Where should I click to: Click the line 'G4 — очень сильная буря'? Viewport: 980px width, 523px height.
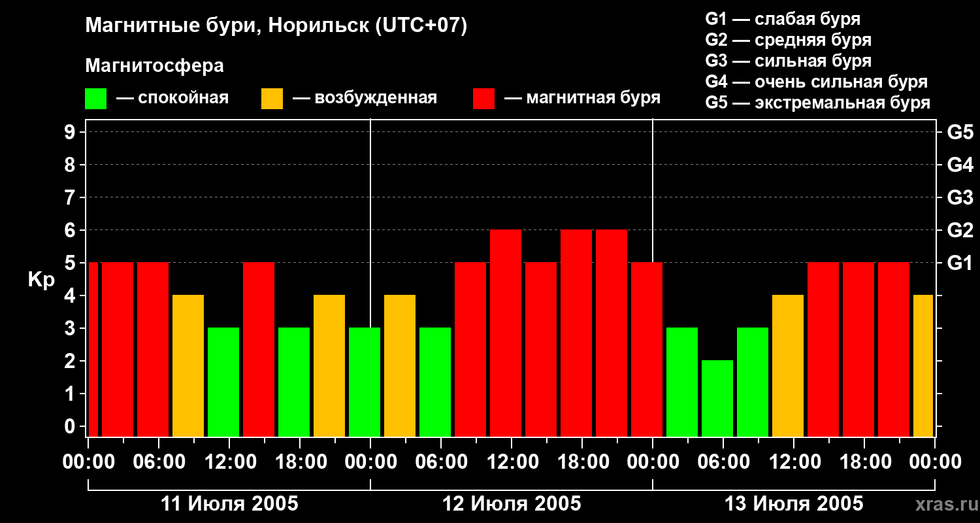pyautogui.click(x=817, y=82)
